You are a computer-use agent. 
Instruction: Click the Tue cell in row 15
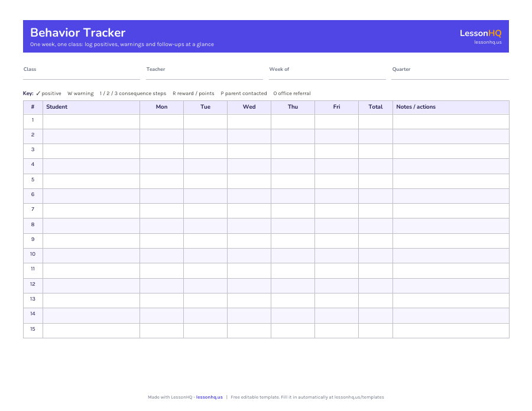coord(205,331)
